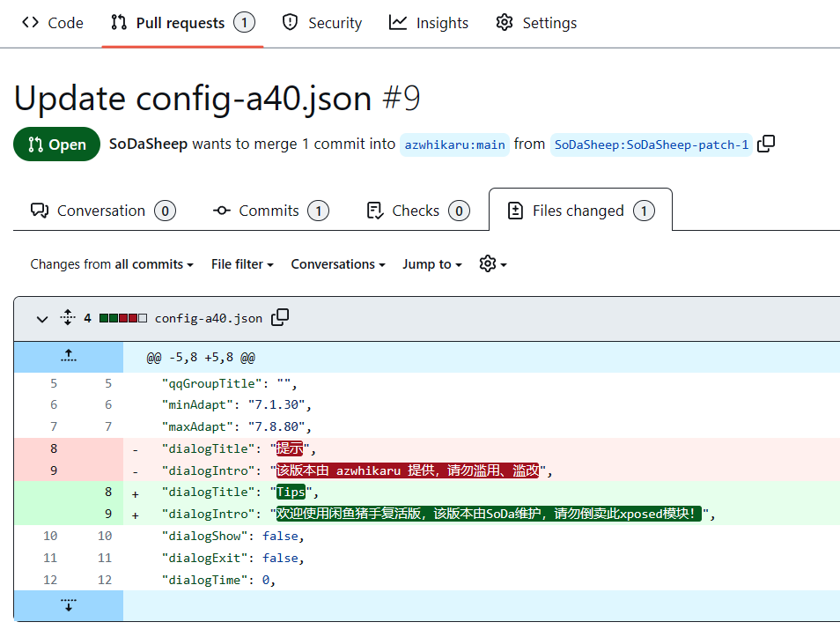840x637 pixels.
Task: Select removed line number 8
Action: click(54, 448)
